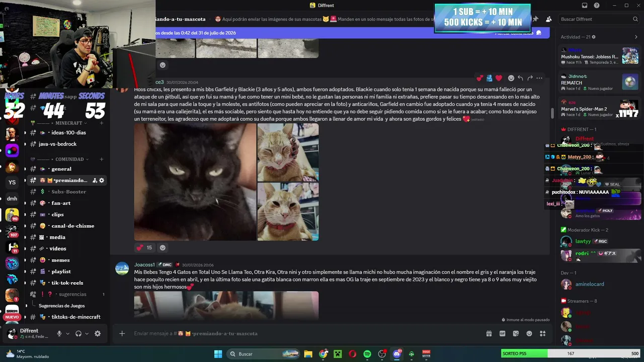Open the ideas-100-dias channel
Viewport: 644px width, 362px height.
click(67, 133)
